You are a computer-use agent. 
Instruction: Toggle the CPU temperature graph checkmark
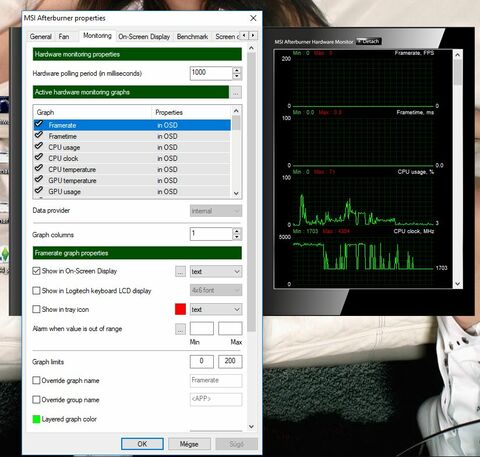click(x=39, y=168)
